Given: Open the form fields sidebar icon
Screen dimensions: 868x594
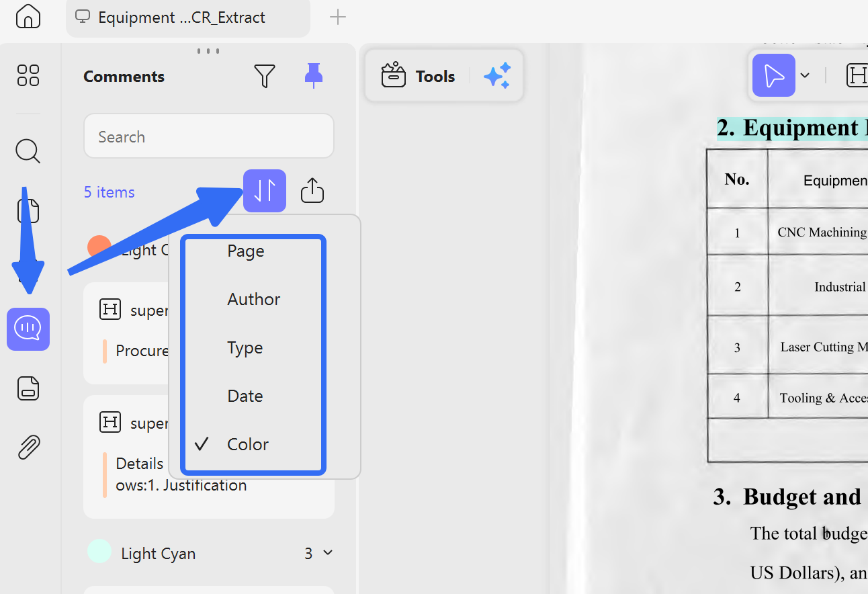Looking at the screenshot, I should pos(28,388).
